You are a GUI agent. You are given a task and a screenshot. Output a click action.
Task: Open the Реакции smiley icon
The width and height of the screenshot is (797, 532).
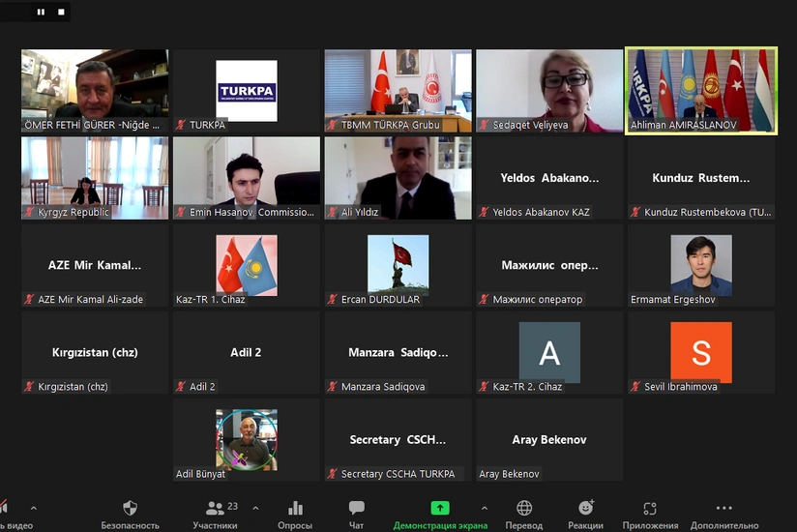(586, 508)
